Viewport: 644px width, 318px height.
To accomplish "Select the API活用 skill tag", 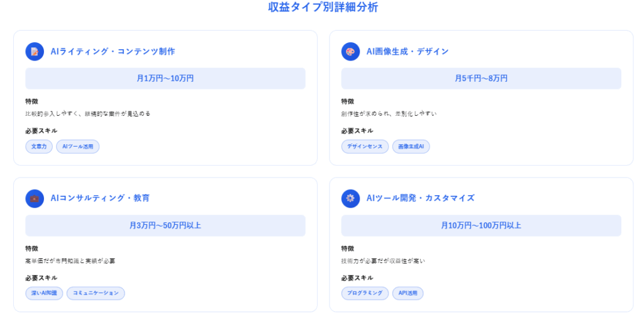I will coord(408,293).
